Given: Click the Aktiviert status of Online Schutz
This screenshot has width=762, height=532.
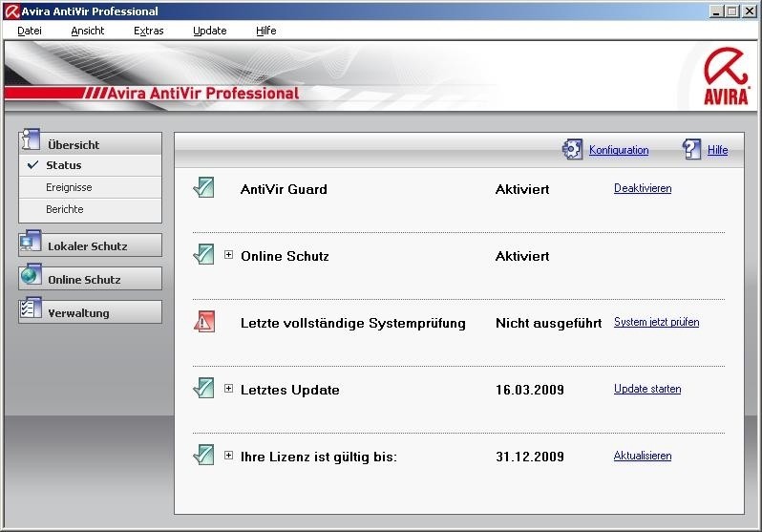Looking at the screenshot, I should [522, 256].
